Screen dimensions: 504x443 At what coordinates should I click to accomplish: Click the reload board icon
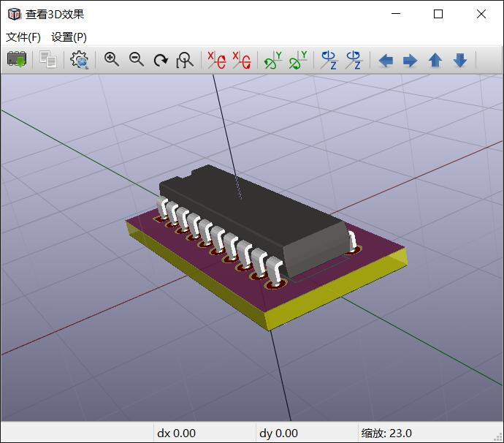17,59
